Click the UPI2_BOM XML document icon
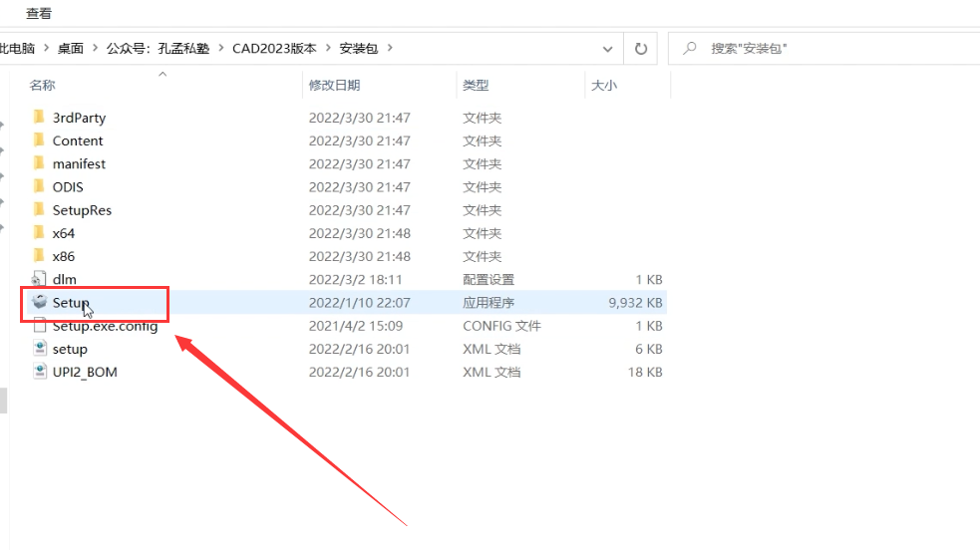Viewport: 980px width, 550px height. [x=39, y=372]
